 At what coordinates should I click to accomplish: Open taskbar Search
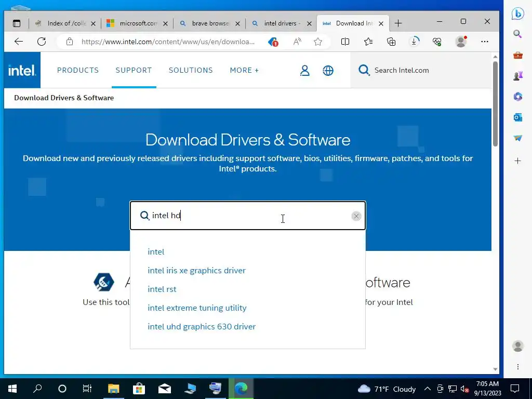(37, 389)
